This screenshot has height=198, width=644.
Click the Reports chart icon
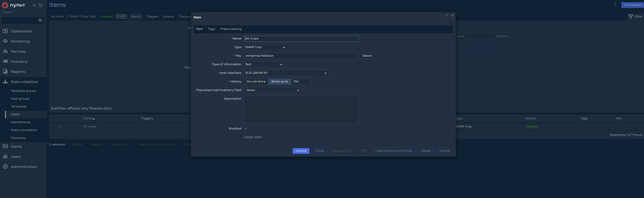click(x=5, y=71)
